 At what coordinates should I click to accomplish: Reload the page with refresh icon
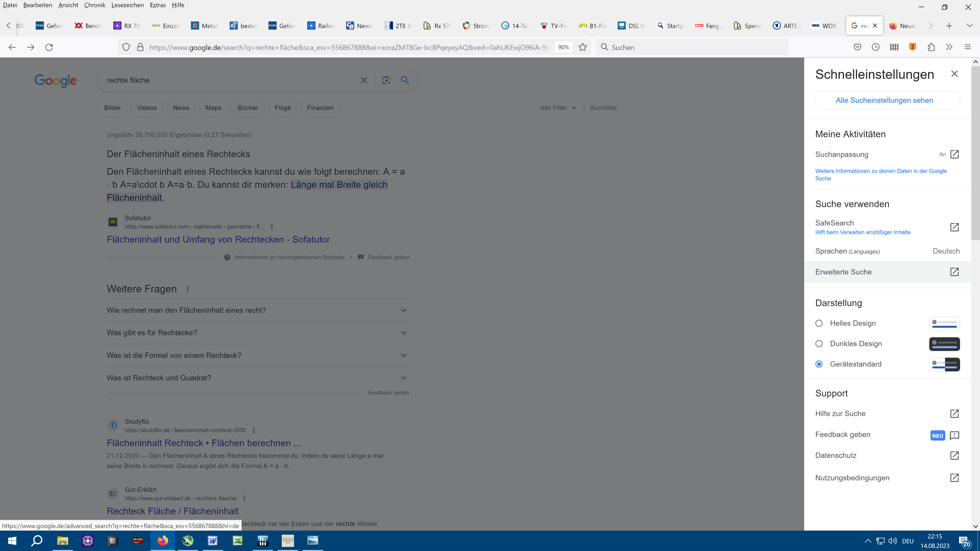[49, 47]
